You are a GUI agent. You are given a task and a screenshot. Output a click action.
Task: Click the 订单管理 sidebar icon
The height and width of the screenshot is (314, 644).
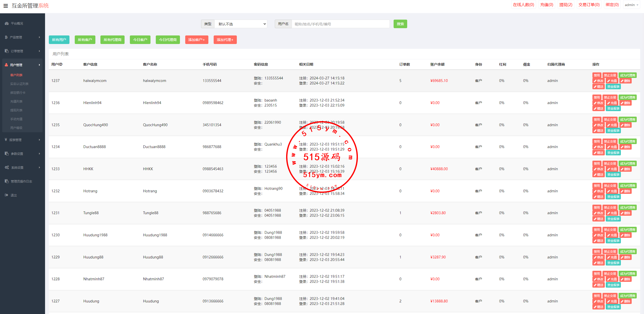click(7, 51)
